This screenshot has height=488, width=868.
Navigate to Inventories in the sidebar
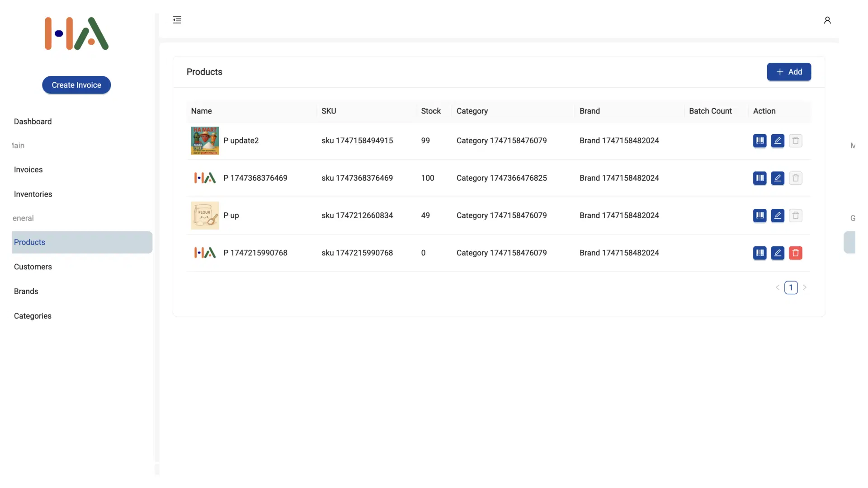pos(33,194)
